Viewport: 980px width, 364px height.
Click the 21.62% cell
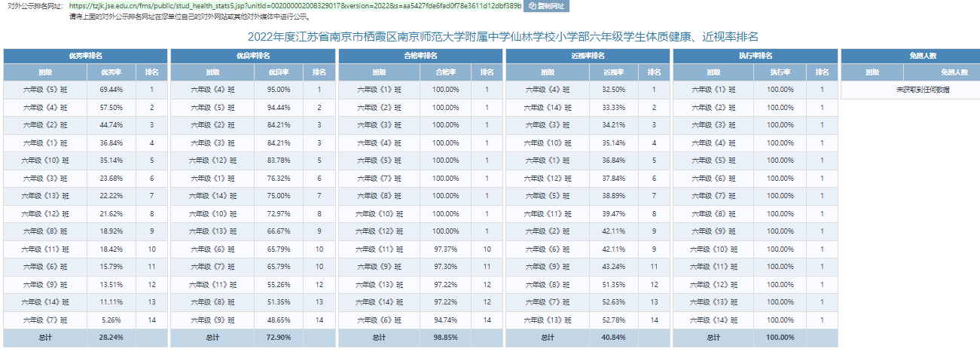(111, 213)
